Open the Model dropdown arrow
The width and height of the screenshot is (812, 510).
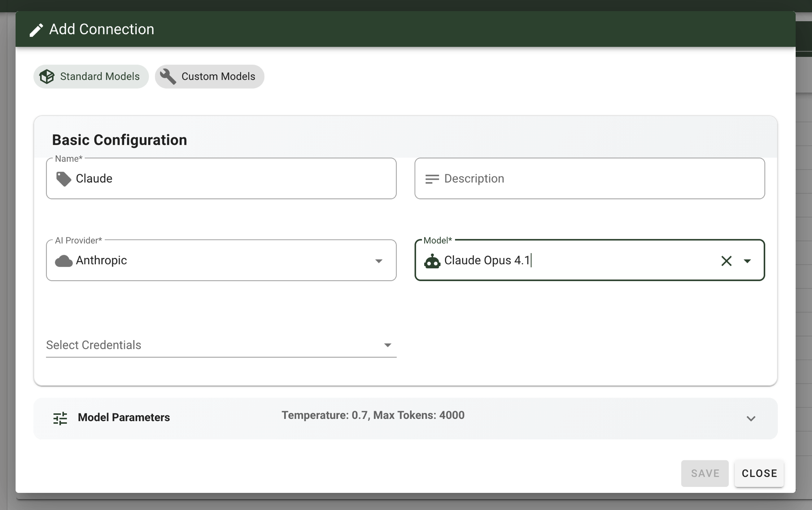[747, 261]
